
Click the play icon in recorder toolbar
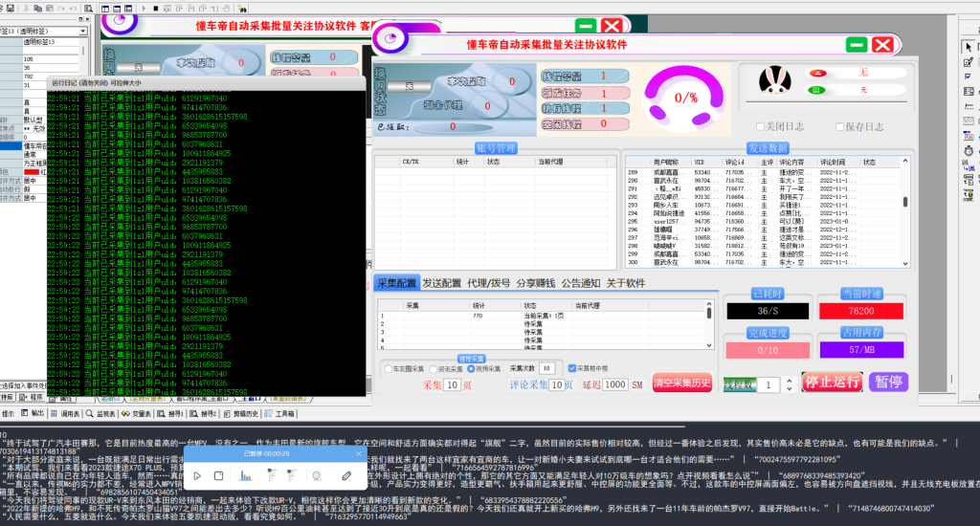click(x=198, y=475)
